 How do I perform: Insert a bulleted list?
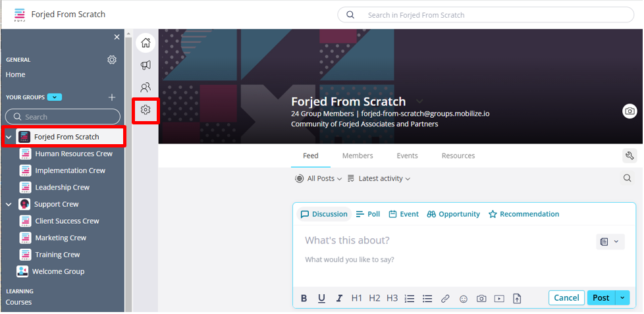tap(427, 298)
